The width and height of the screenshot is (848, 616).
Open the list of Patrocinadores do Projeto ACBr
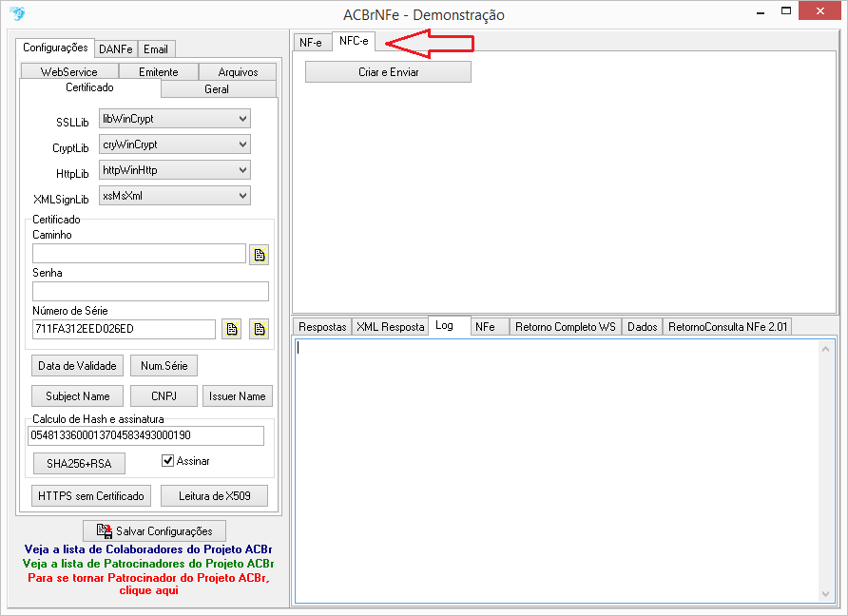[x=148, y=564]
